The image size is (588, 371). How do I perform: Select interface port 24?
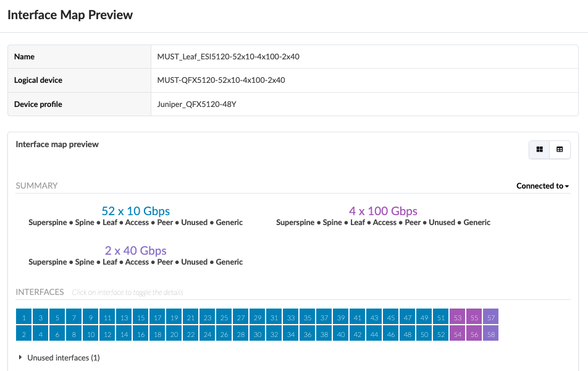(208, 333)
